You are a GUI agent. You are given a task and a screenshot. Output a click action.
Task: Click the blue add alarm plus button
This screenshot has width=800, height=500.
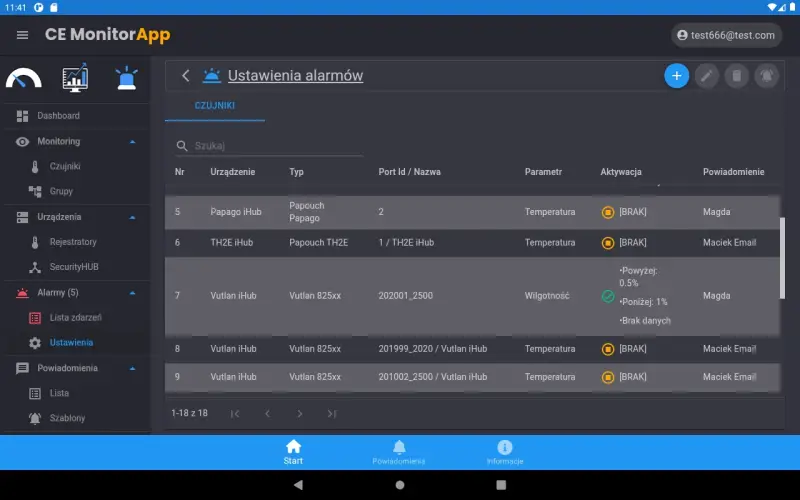(676, 75)
